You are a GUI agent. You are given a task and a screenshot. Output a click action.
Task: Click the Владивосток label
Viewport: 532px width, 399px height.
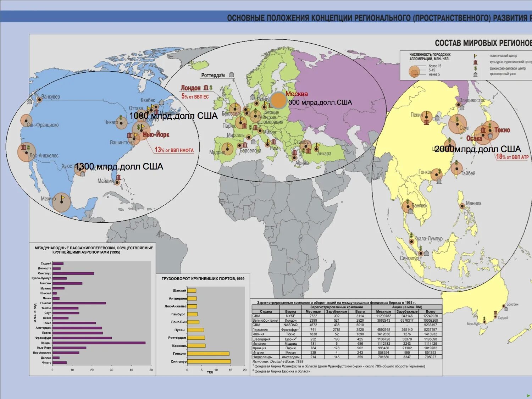[x=472, y=100]
